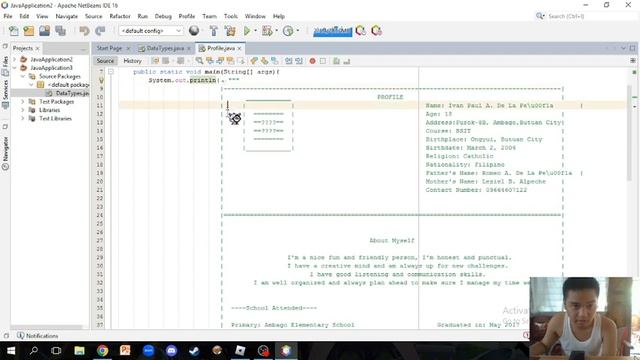Switch to the DataTypes.java tab

[x=165, y=48]
